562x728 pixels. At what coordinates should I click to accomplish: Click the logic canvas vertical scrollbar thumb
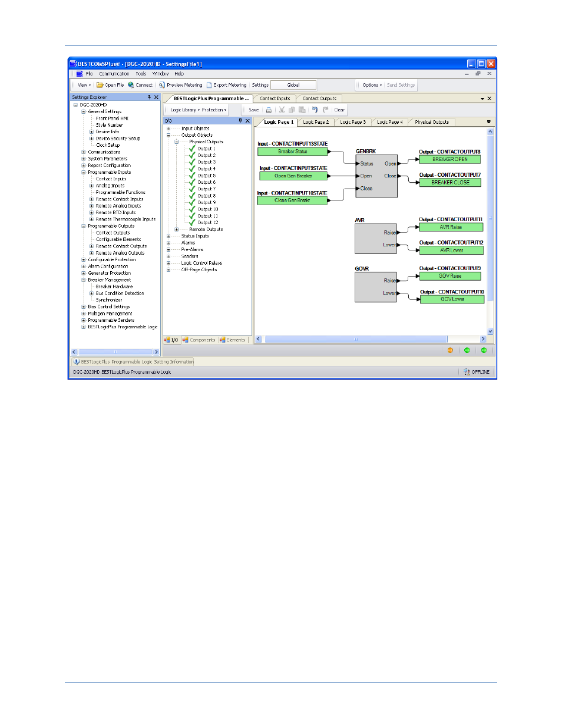click(490, 218)
